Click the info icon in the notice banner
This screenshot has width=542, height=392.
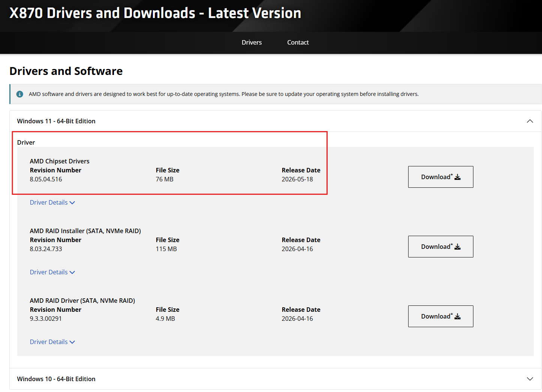(20, 94)
